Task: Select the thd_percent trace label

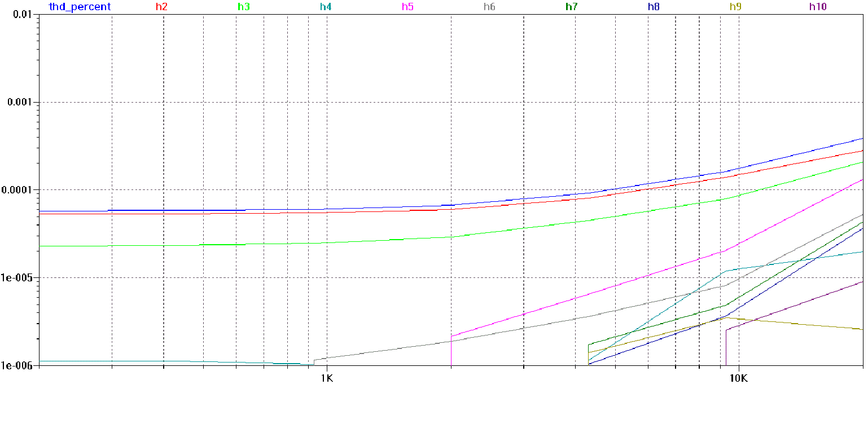Action: [x=80, y=7]
